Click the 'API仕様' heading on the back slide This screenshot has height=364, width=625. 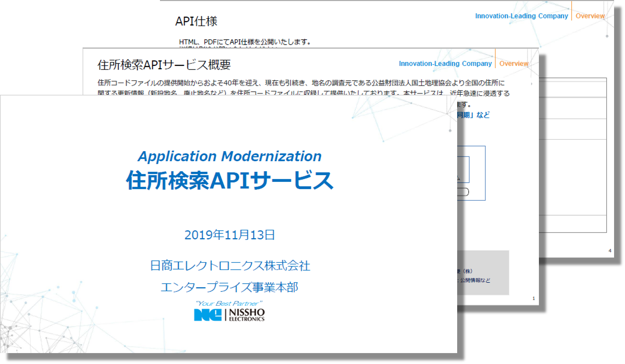(x=196, y=21)
